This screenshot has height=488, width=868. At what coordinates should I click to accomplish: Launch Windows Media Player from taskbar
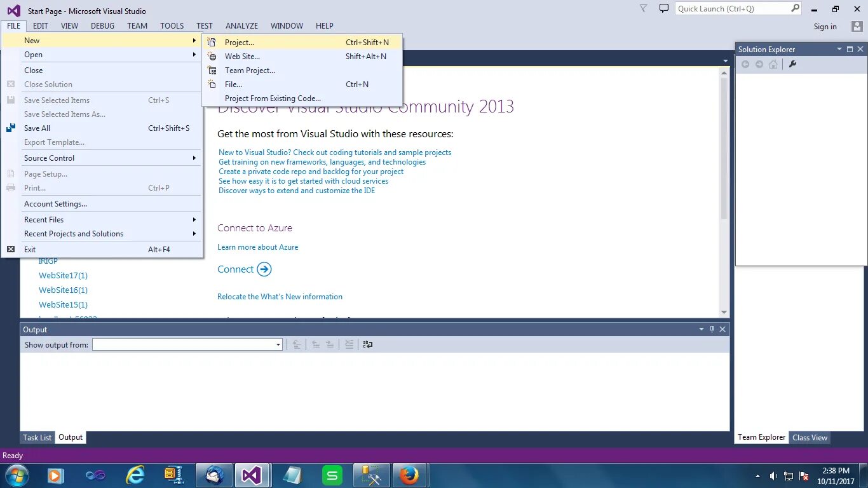click(56, 475)
